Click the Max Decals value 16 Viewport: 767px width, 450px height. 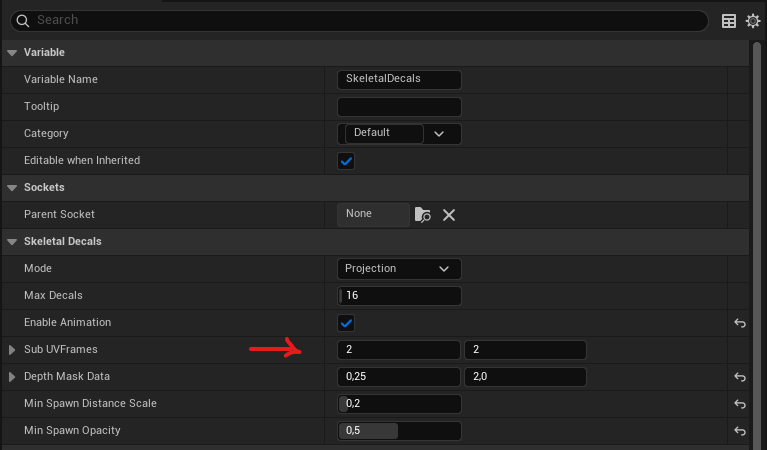point(399,296)
